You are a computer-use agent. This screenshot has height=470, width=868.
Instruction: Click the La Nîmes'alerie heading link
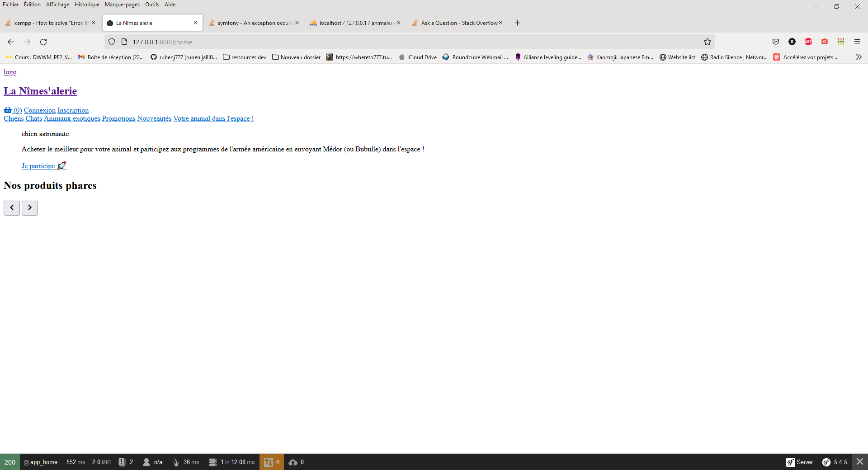coord(40,91)
